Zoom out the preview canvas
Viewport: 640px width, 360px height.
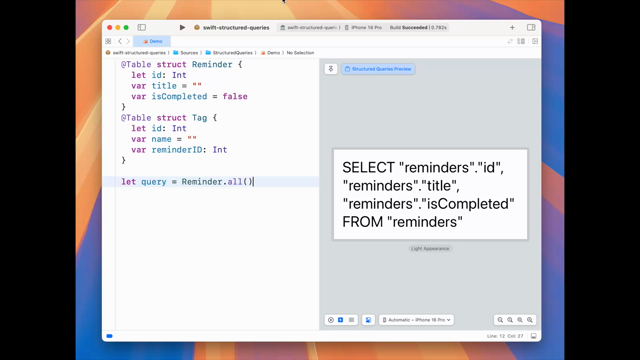(x=500, y=320)
